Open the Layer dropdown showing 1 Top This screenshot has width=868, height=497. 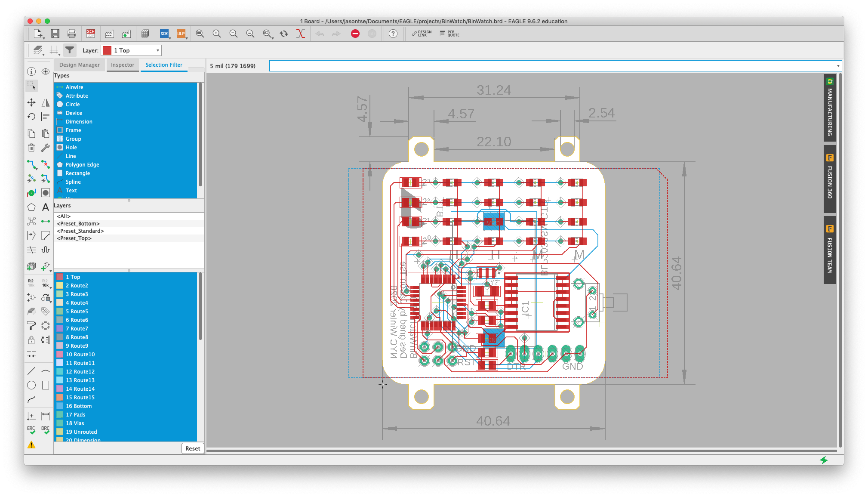pos(131,50)
